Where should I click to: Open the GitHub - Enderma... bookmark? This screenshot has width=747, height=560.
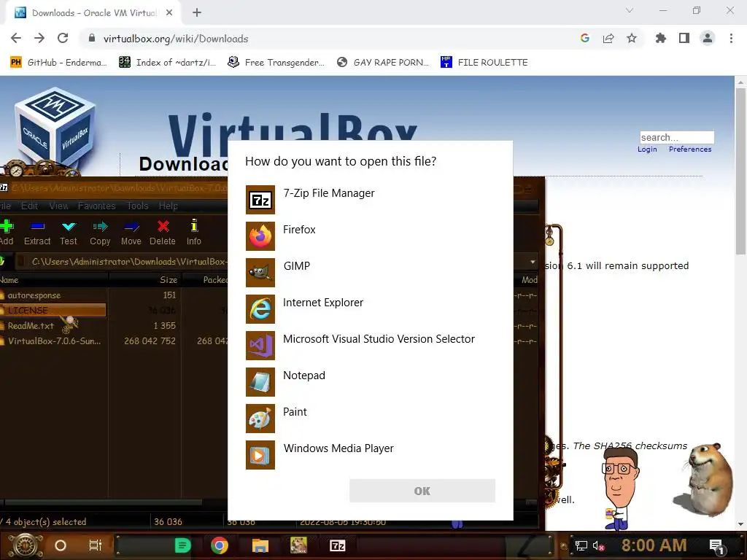click(58, 63)
